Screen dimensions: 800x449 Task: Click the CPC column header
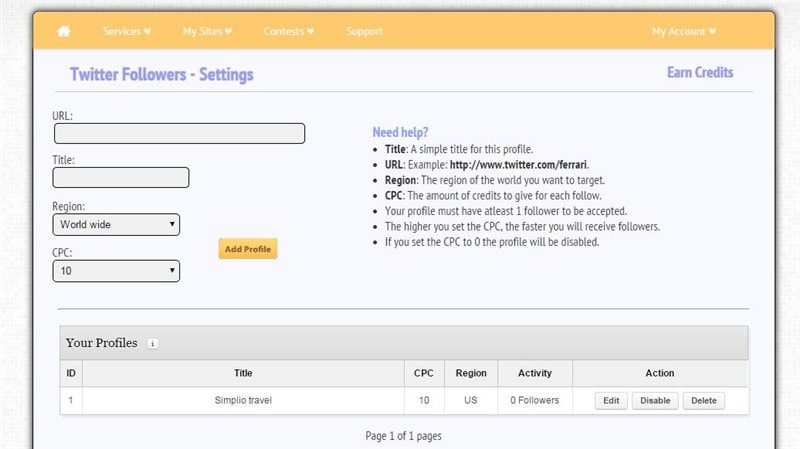424,373
